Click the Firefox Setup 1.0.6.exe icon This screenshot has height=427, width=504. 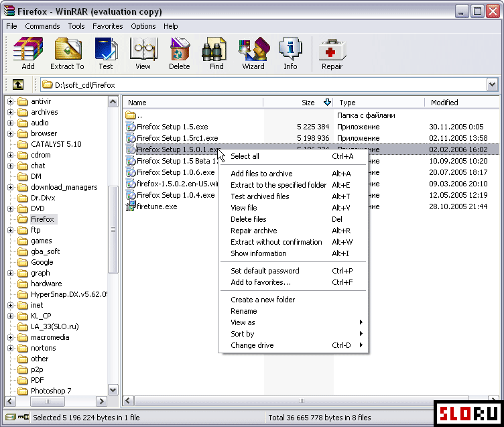pos(131,172)
